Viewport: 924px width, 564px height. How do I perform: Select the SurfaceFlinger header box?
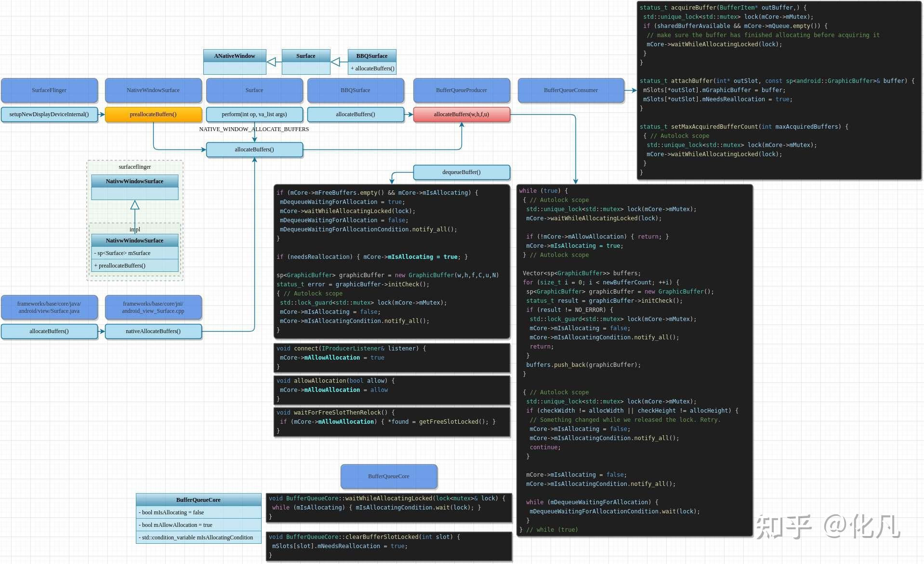[49, 90]
